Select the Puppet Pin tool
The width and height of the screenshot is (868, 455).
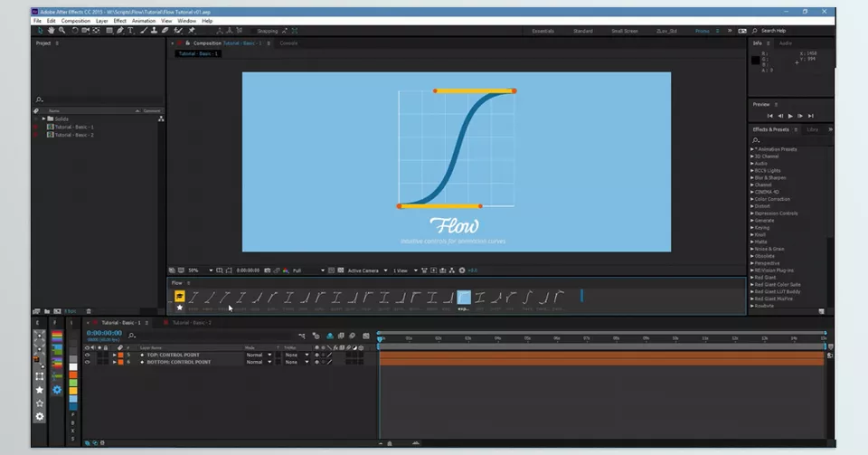point(192,31)
